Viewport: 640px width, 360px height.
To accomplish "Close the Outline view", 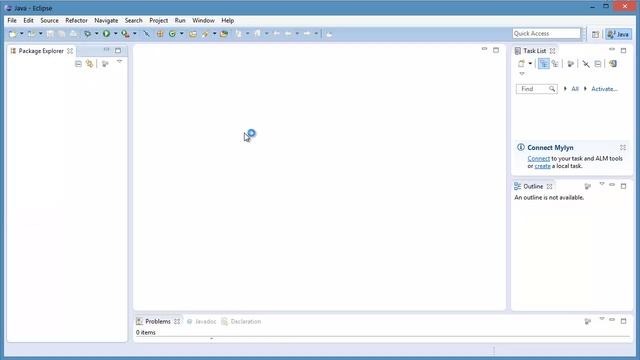I will pos(550,186).
